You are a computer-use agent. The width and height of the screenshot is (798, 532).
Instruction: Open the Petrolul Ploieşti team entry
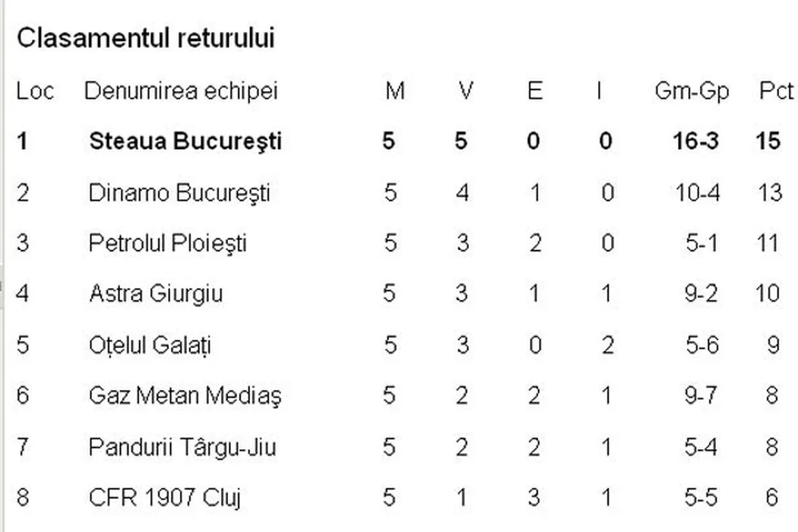coord(168,243)
